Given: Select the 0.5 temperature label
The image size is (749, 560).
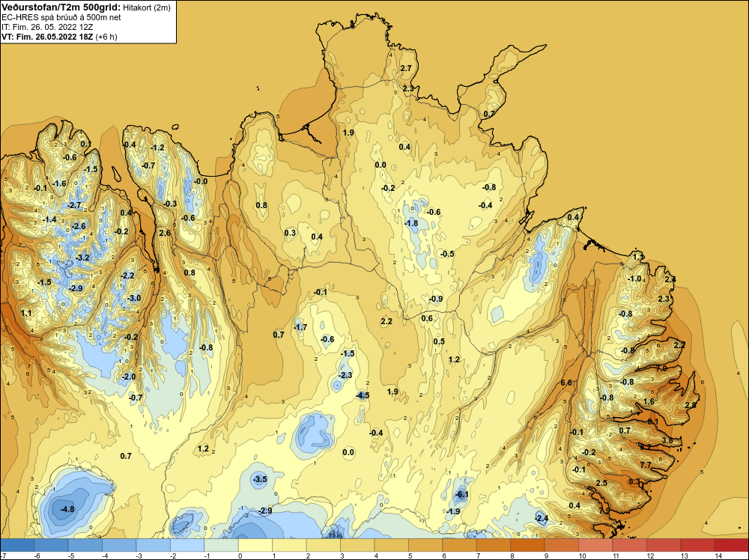Looking at the screenshot, I should [439, 341].
